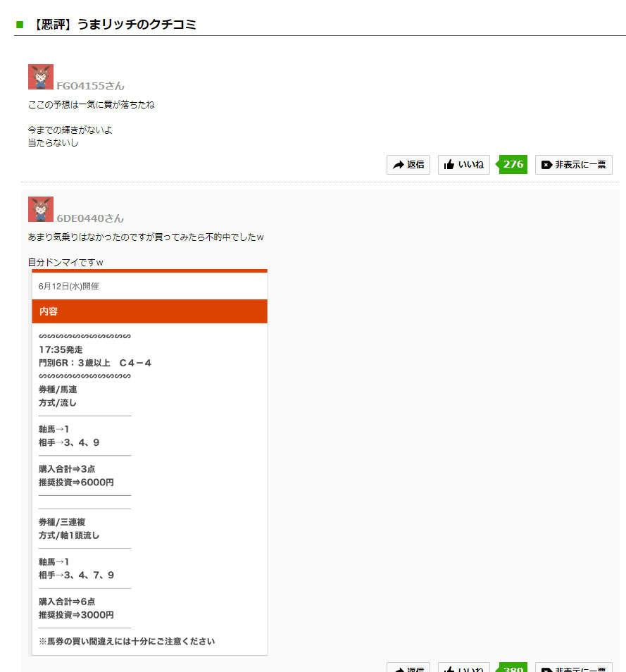Click the green square icon beside the heading
Viewport: 626px width, 672px height.
tap(20, 25)
